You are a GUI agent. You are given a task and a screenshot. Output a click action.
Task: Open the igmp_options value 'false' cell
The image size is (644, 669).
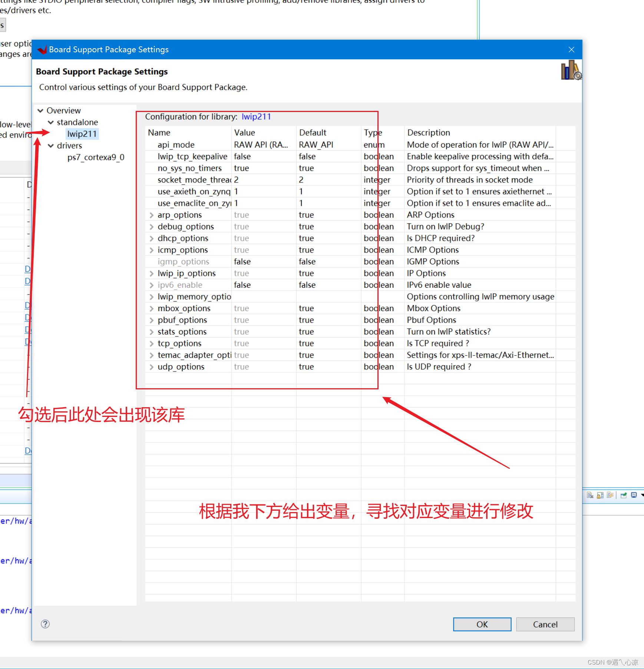pos(264,261)
